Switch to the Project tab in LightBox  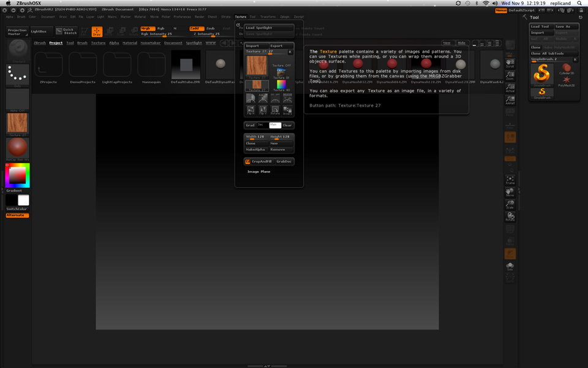pyautogui.click(x=56, y=43)
